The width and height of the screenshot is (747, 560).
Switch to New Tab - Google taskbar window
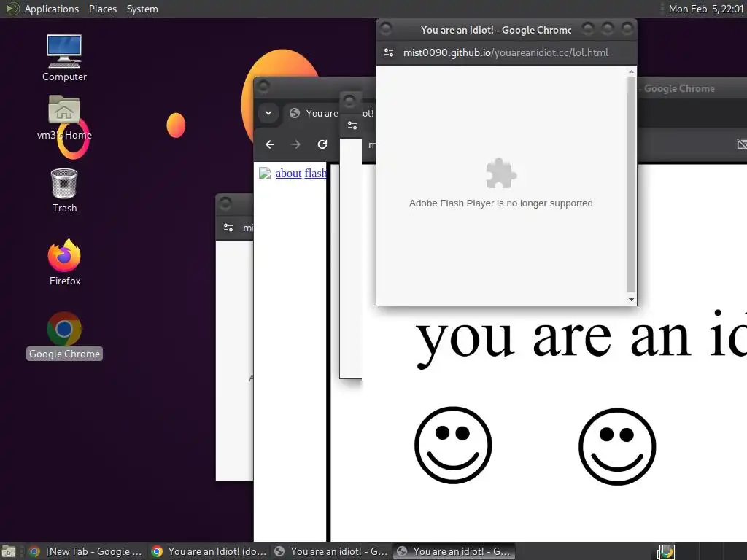[x=86, y=551]
